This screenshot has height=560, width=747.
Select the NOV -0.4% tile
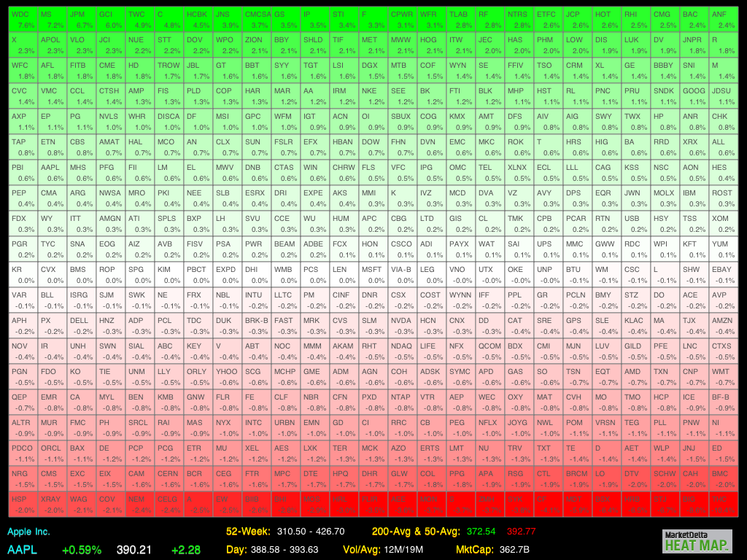tap(23, 351)
